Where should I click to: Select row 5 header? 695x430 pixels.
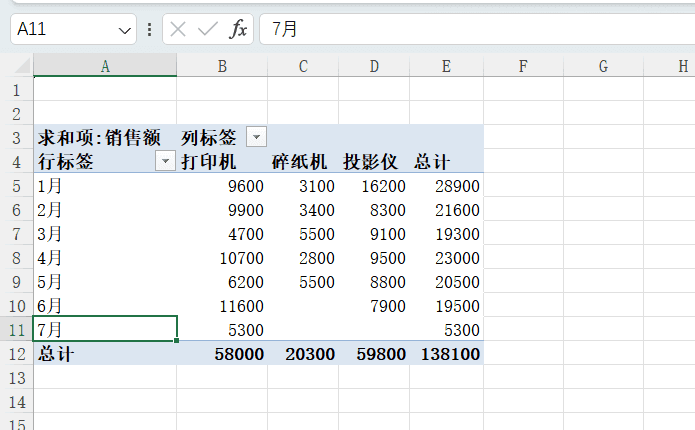[16, 186]
